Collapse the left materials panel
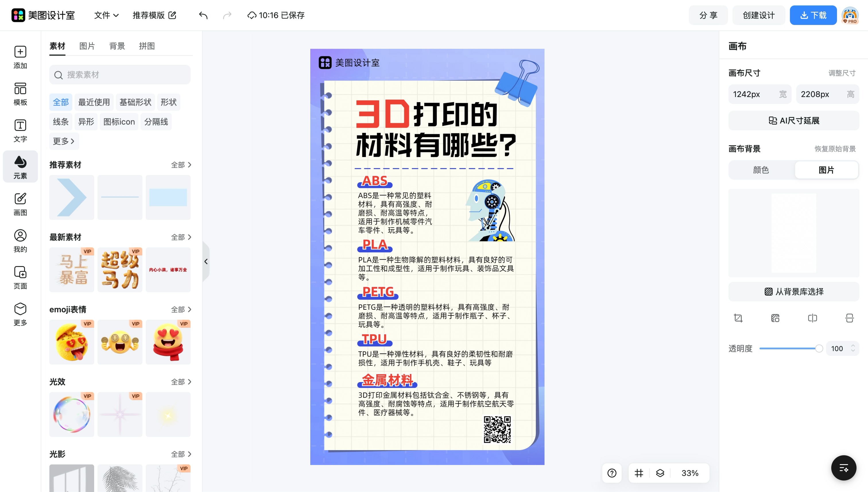 click(x=206, y=262)
